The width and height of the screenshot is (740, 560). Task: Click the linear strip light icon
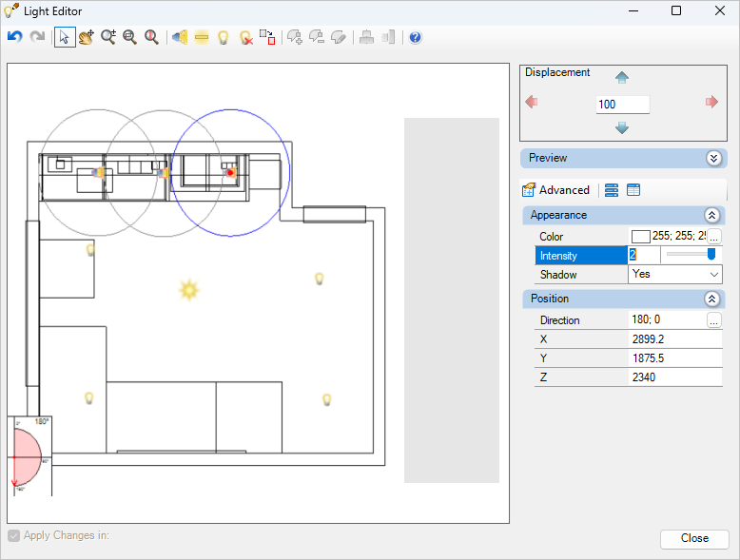pos(202,37)
